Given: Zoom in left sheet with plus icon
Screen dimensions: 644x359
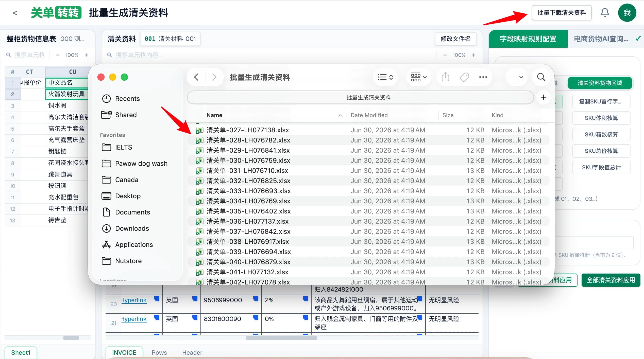Looking at the screenshot, I should [86, 55].
